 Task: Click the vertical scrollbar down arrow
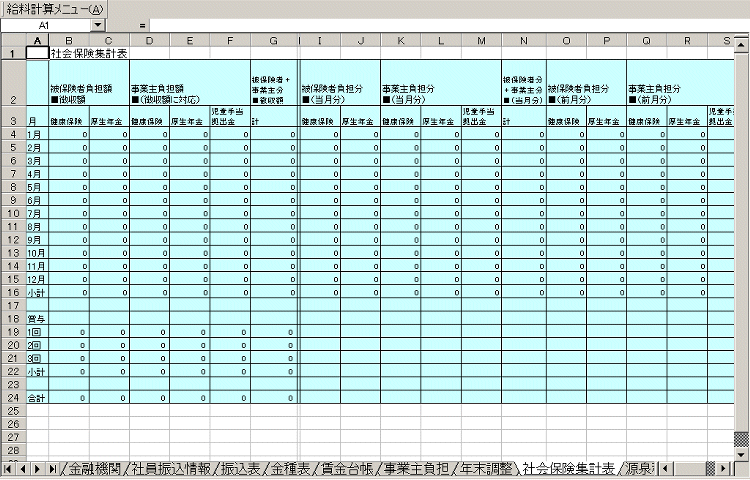[x=741, y=453]
